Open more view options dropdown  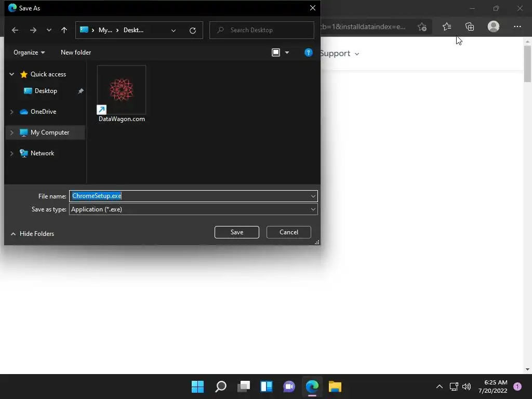tap(287, 52)
